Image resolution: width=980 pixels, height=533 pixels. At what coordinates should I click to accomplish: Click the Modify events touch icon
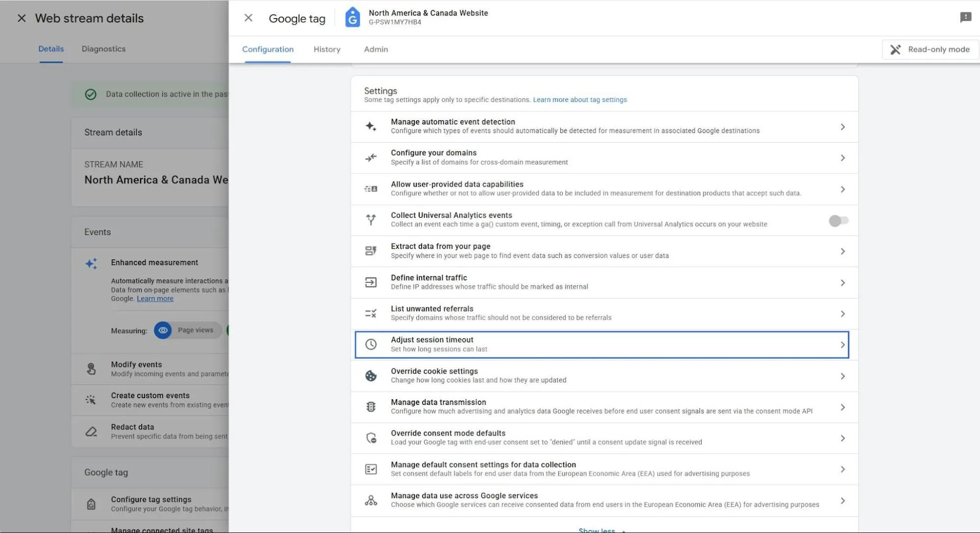click(91, 369)
